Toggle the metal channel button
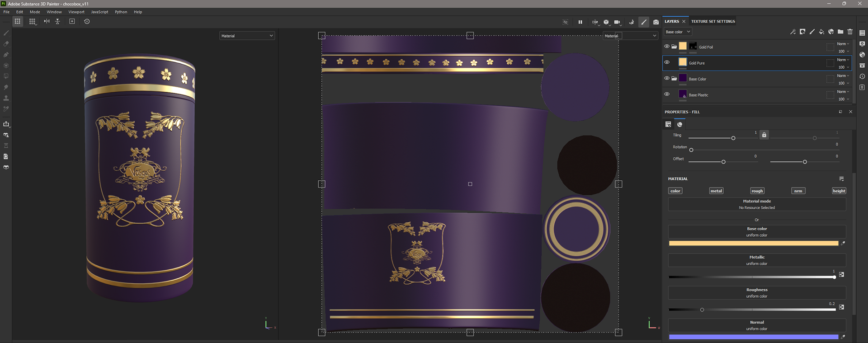Image resolution: width=868 pixels, height=343 pixels. tap(716, 191)
